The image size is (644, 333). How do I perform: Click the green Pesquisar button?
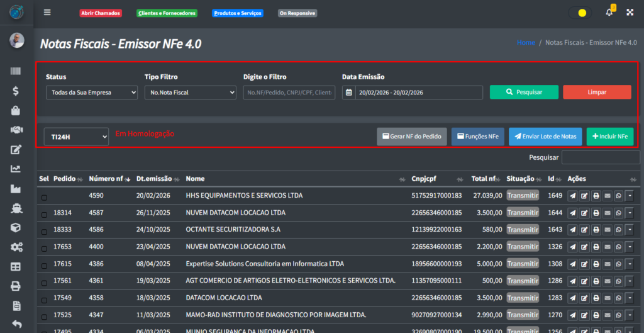click(524, 92)
